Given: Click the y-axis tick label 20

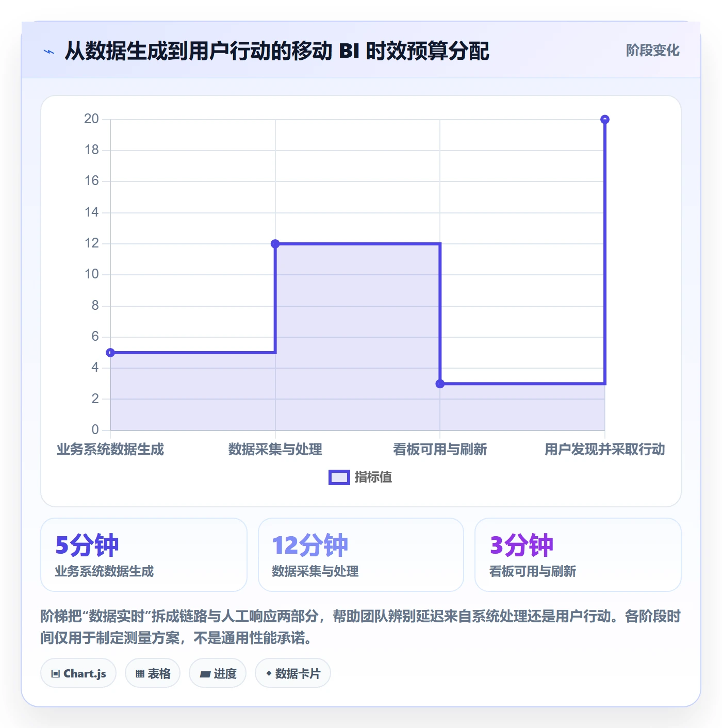Looking at the screenshot, I should (91, 119).
